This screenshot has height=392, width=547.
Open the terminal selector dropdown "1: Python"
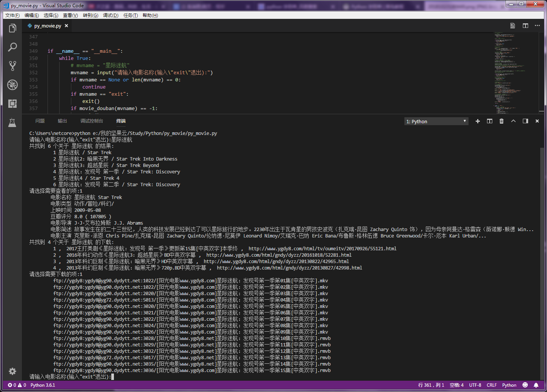tap(436, 121)
